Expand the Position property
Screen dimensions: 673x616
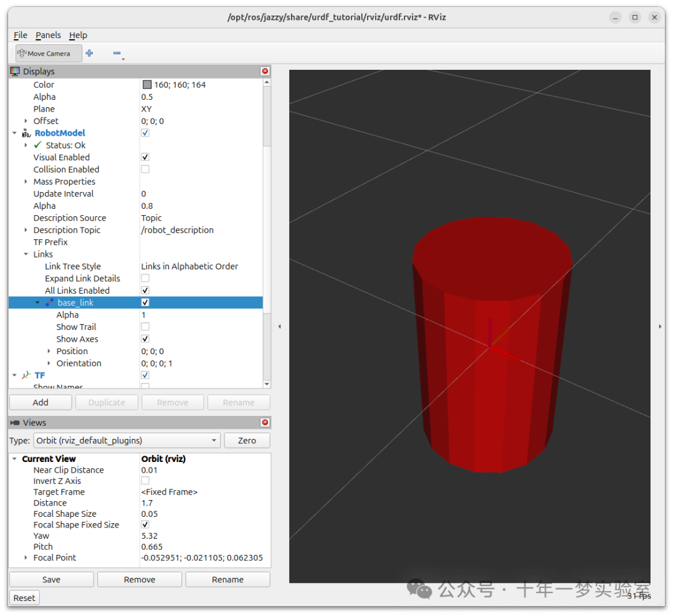pos(49,352)
